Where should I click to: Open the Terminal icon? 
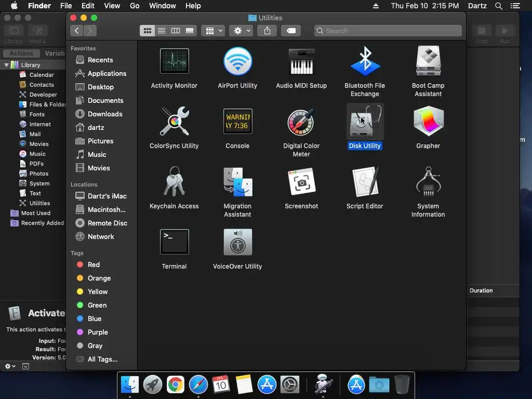(x=174, y=242)
